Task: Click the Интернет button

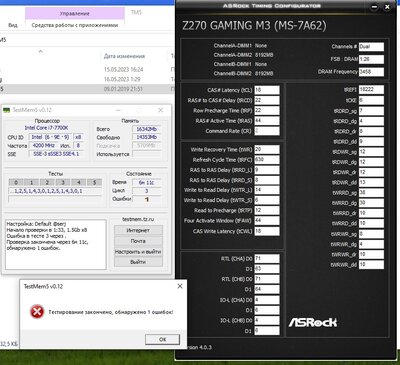Action: (x=138, y=230)
